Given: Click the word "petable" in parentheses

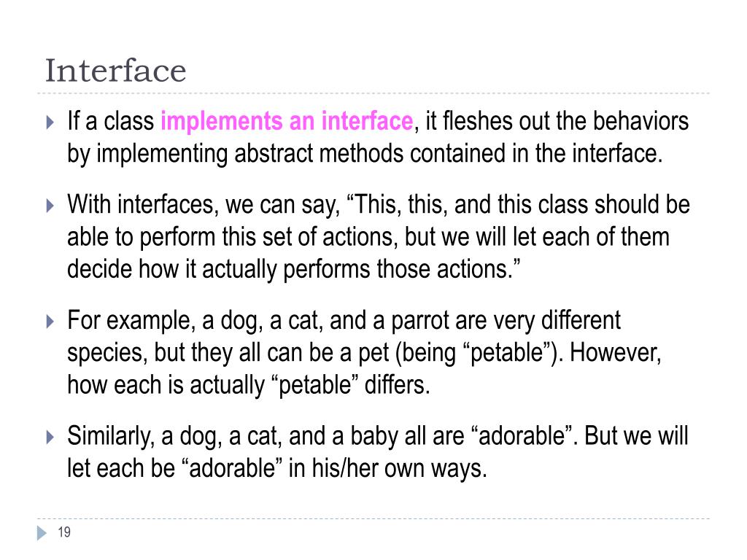Looking at the screenshot, I should 507,354.
